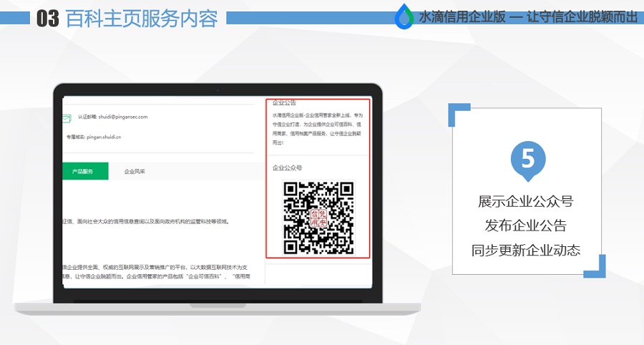This screenshot has height=345, width=644.
Task: Click the enterprise WeChat QR code
Action: pyautogui.click(x=318, y=218)
